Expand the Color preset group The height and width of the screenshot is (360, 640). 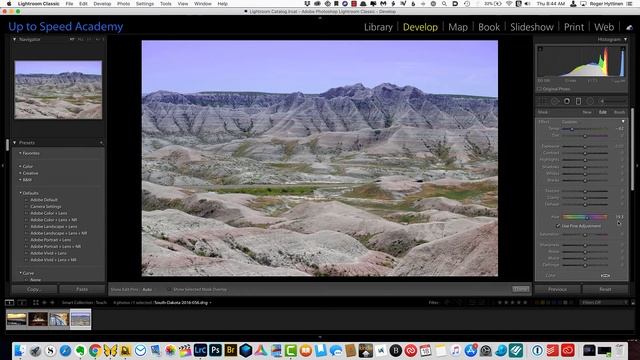pyautogui.click(x=20, y=167)
